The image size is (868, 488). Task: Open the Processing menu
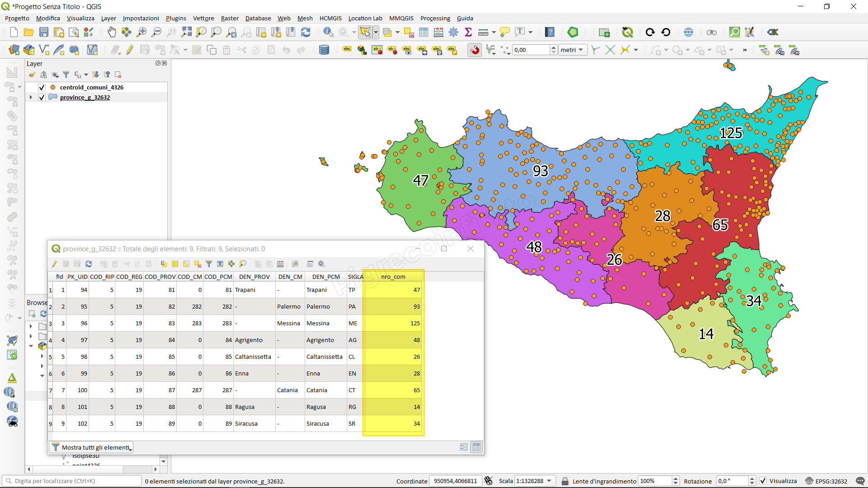[435, 18]
